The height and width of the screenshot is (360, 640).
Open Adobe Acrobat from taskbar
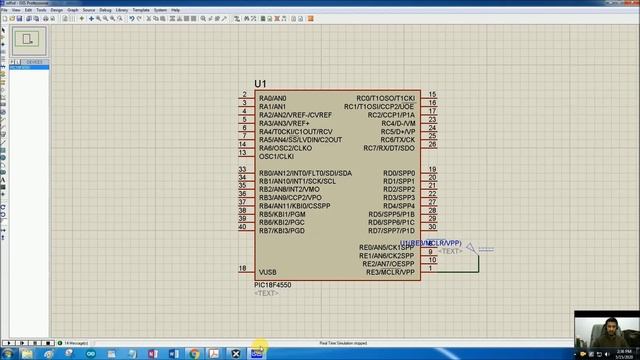point(215,353)
